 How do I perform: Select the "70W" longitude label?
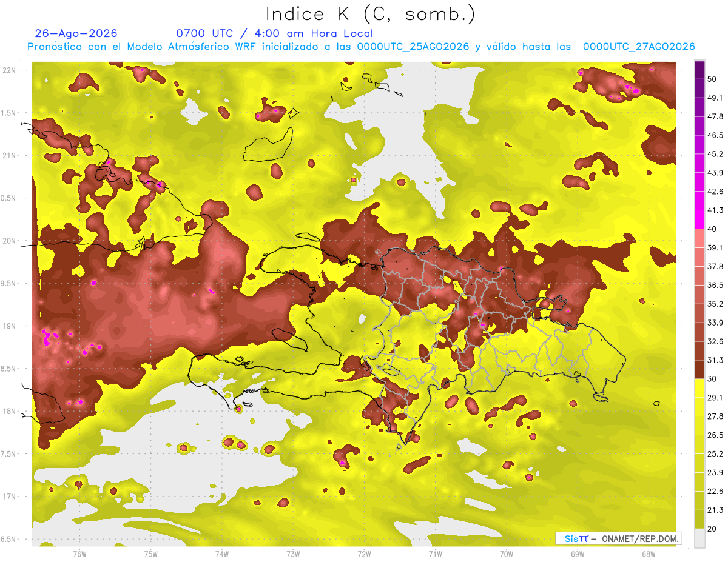tap(506, 554)
